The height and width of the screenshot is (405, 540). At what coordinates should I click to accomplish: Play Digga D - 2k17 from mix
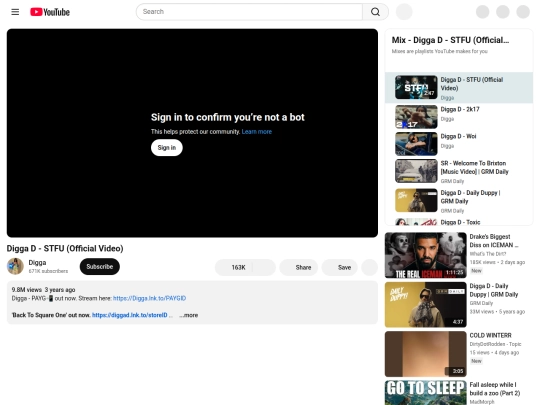(459, 117)
